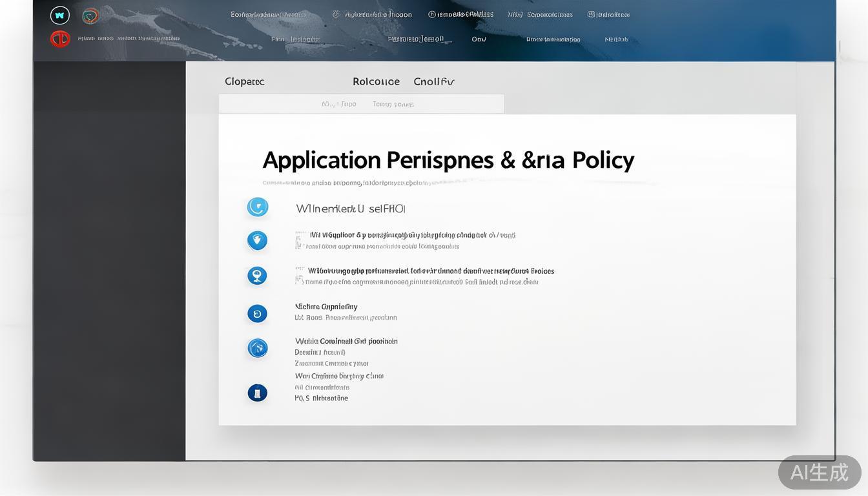The width and height of the screenshot is (868, 496).
Task: Toggle the small box before the second list entry
Action: [x=298, y=242]
